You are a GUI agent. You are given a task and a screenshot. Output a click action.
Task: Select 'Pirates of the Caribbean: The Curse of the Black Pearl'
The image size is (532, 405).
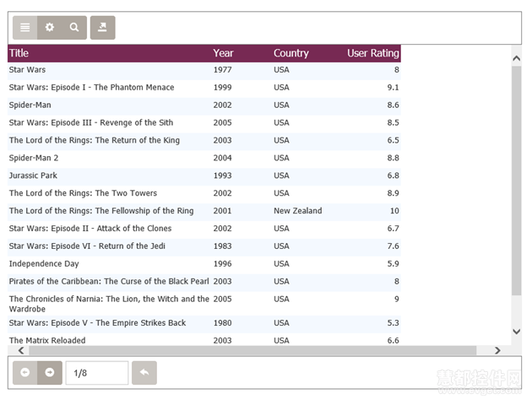[x=109, y=281]
